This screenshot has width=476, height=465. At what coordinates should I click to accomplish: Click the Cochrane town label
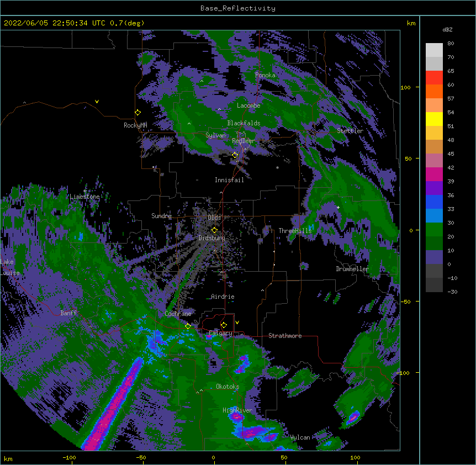(x=178, y=314)
